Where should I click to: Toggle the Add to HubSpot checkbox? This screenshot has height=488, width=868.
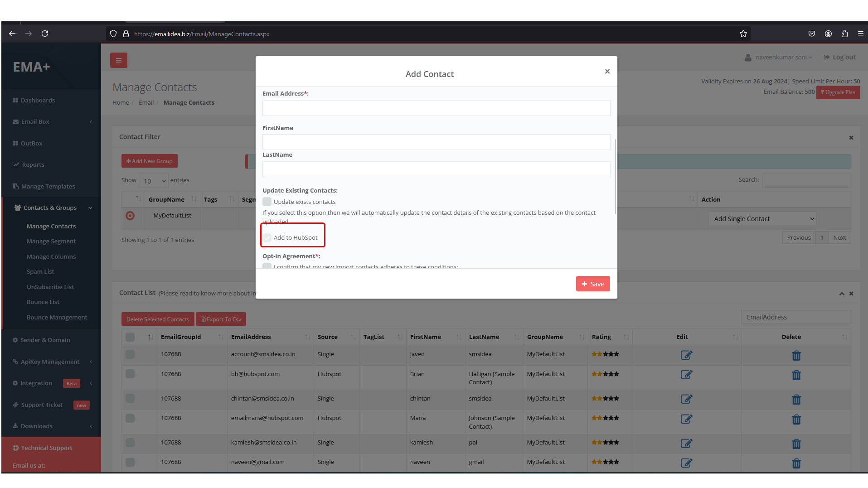click(267, 238)
